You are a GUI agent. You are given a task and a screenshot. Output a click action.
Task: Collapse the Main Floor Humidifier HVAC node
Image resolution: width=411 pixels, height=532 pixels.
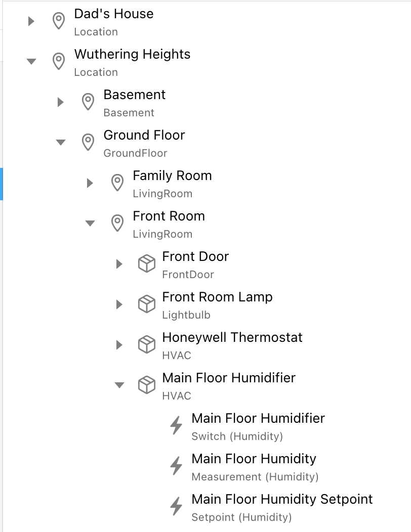pos(119,385)
